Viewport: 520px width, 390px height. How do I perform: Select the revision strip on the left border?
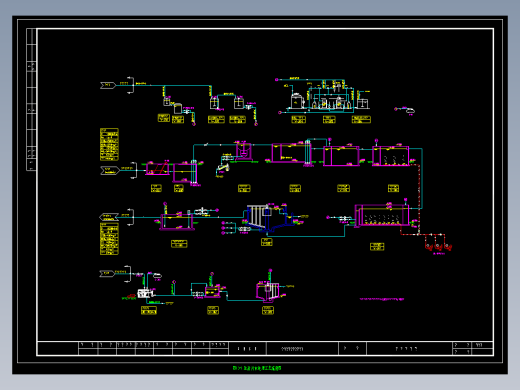click(x=31, y=100)
